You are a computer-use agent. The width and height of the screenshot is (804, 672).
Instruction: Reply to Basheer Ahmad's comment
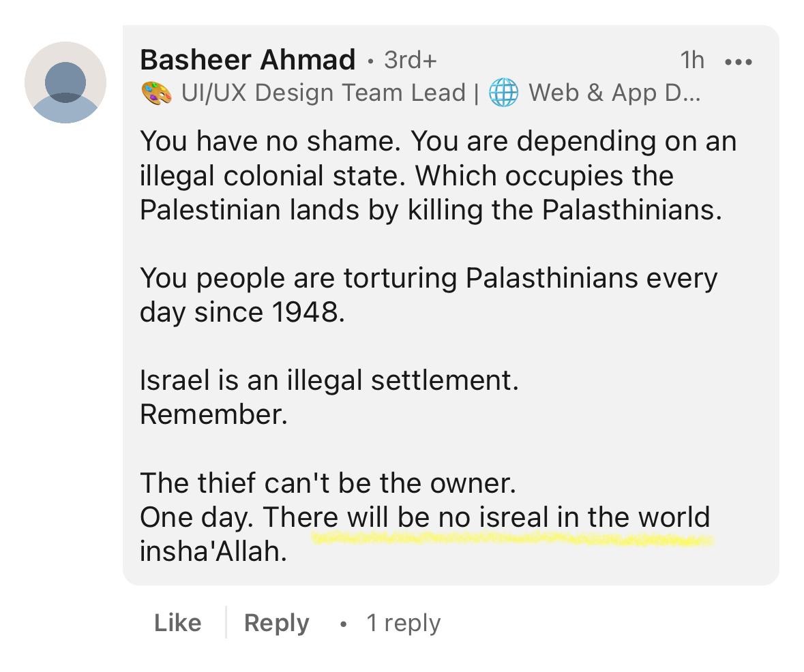pyautogui.click(x=276, y=622)
